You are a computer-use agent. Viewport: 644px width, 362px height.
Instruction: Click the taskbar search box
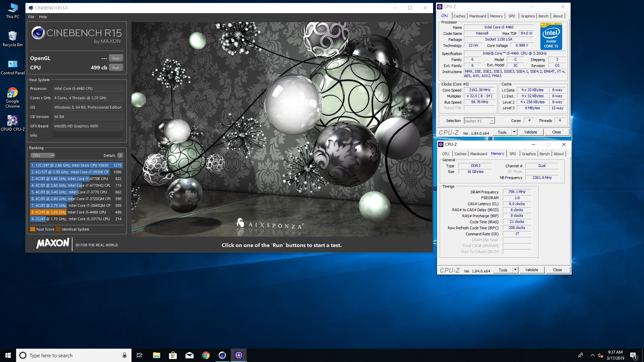[73, 355]
